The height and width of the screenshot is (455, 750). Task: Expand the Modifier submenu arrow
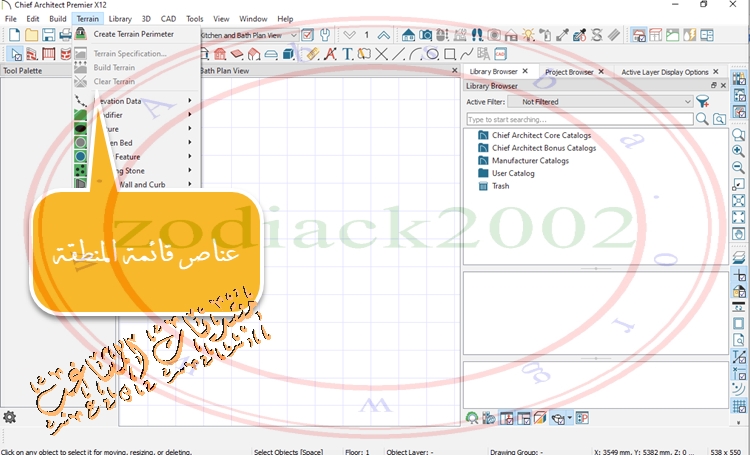point(190,114)
